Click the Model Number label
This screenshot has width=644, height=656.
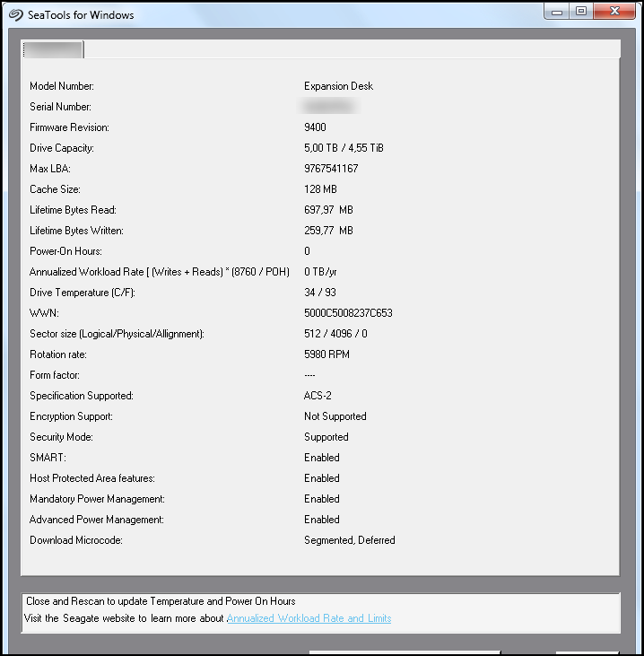point(62,86)
